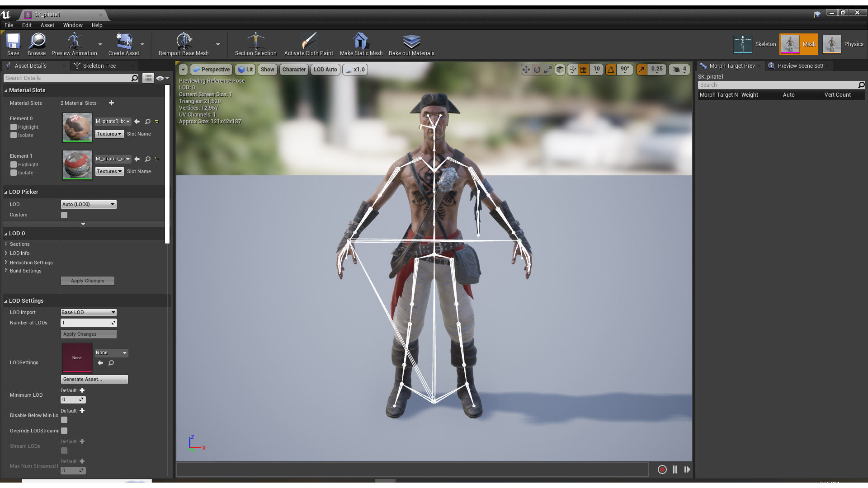Check the Custom LOD checkbox
The width and height of the screenshot is (868, 488).
(64, 215)
